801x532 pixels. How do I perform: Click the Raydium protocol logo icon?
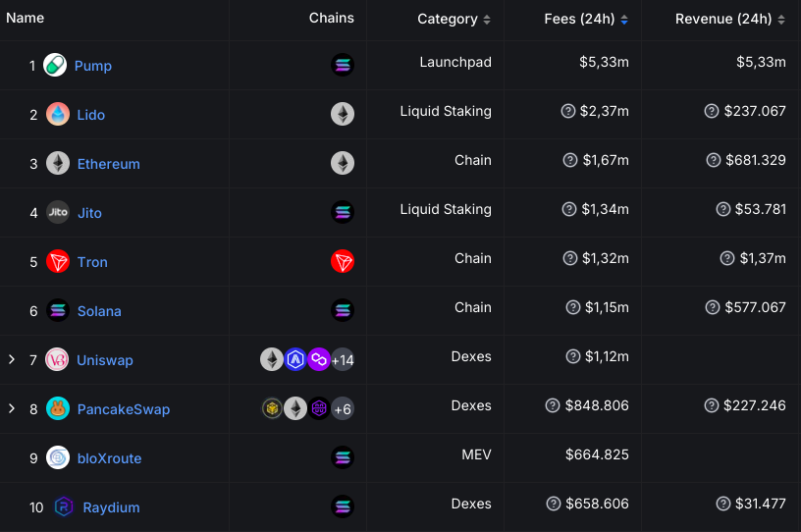pos(65,507)
